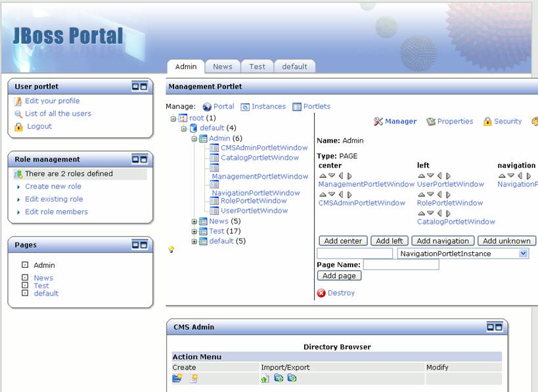The image size is (538, 392).
Task: Collapse the default (4) portal node
Action: (184, 129)
